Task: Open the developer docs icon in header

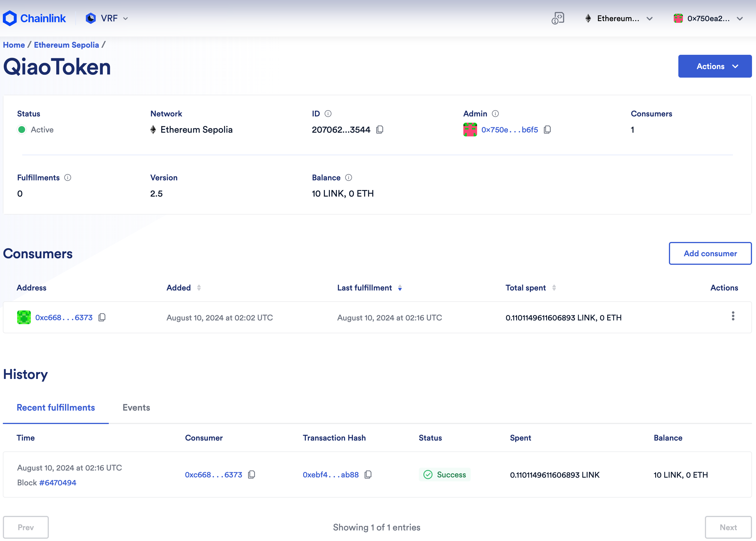Action: pos(558,18)
